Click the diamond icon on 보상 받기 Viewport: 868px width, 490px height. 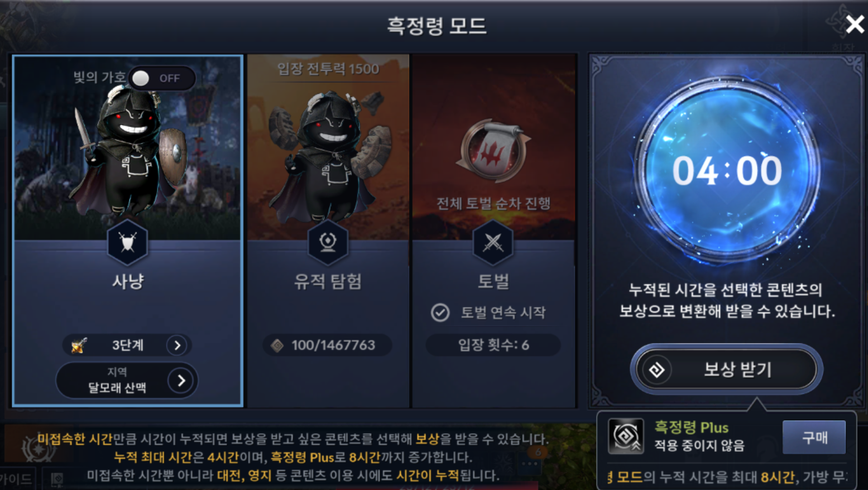(x=656, y=369)
